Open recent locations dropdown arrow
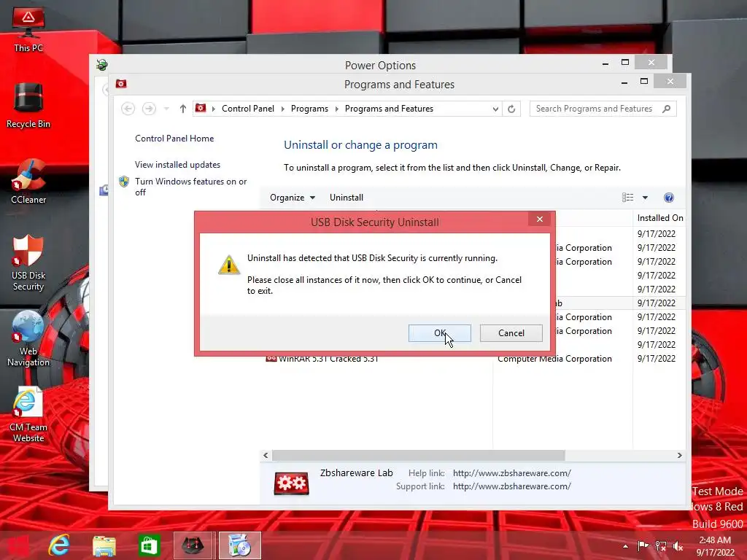The image size is (747, 560). click(x=167, y=109)
